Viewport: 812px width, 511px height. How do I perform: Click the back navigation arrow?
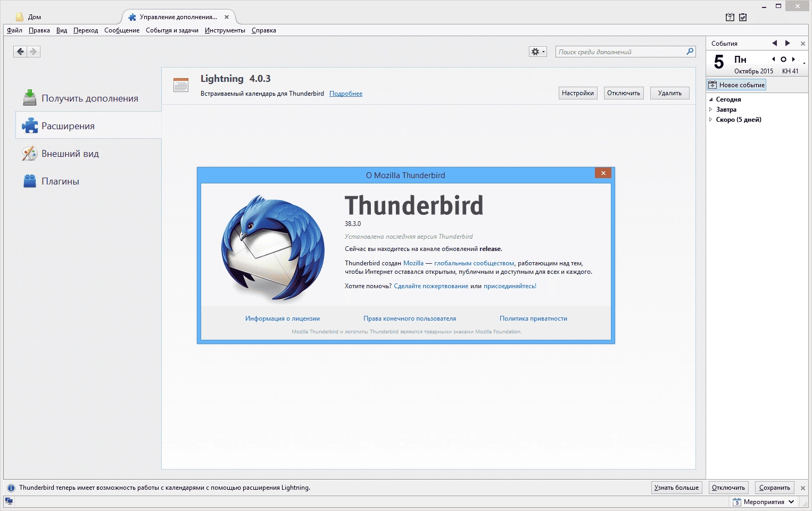click(20, 52)
